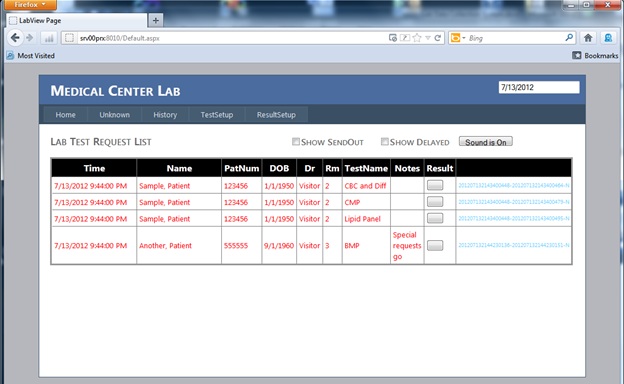The height and width of the screenshot is (384, 624).
Task: Toggle the Sound is On button
Action: coord(486,142)
